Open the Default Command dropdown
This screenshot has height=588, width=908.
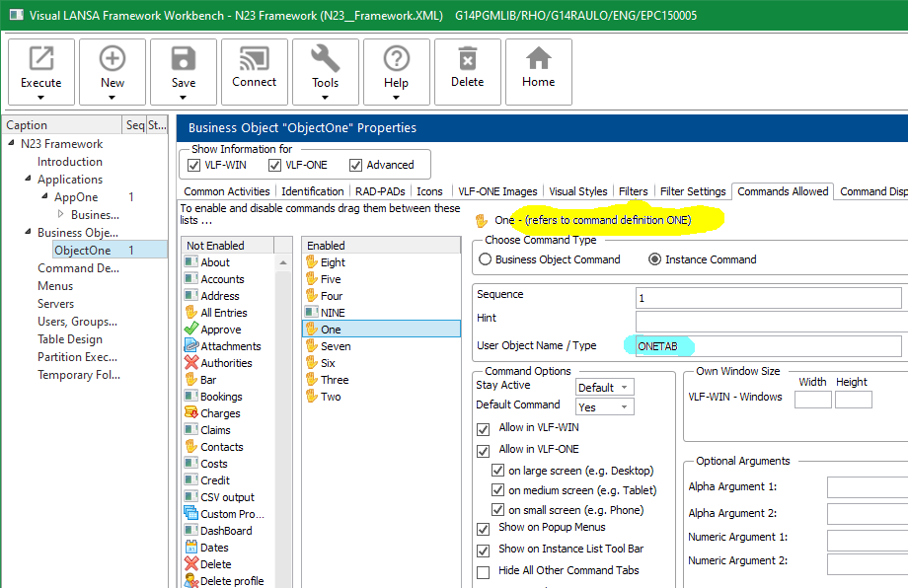605,406
